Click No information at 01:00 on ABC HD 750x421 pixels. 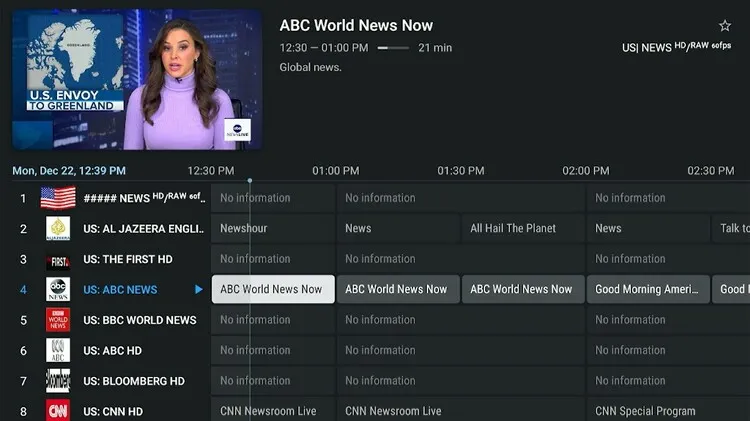pyautogui.click(x=461, y=350)
